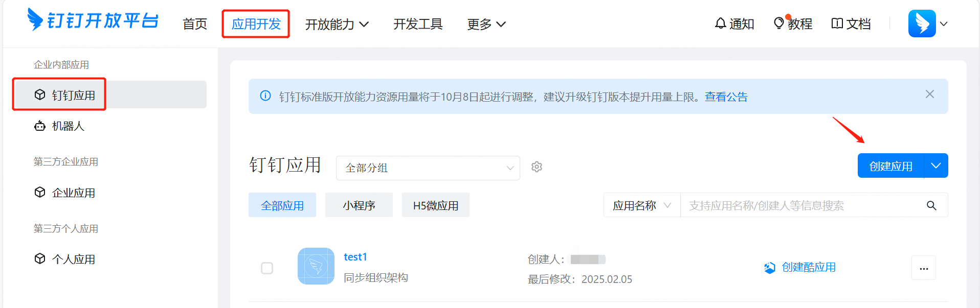Expand the account avatar dropdown arrow

pos(944,24)
